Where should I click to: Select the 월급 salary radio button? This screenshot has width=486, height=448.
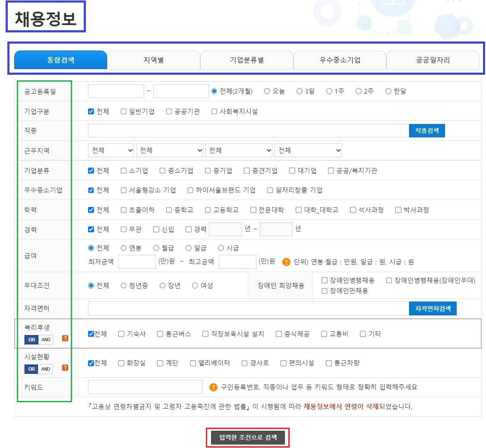coord(156,248)
